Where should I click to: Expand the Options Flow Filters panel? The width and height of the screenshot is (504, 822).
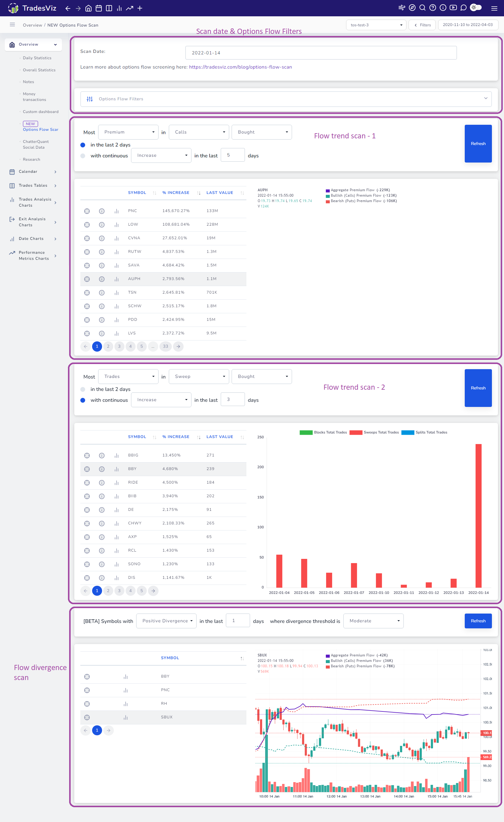pos(286,99)
